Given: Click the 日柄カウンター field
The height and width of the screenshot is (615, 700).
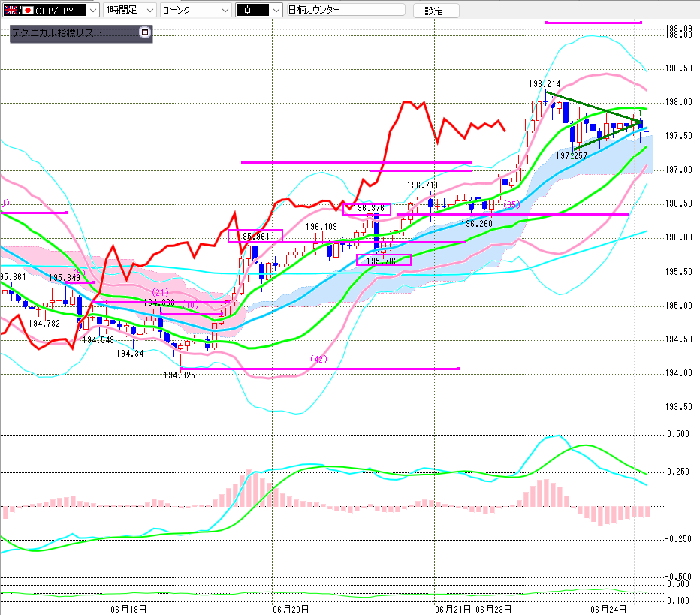Looking at the screenshot, I should (345, 9).
